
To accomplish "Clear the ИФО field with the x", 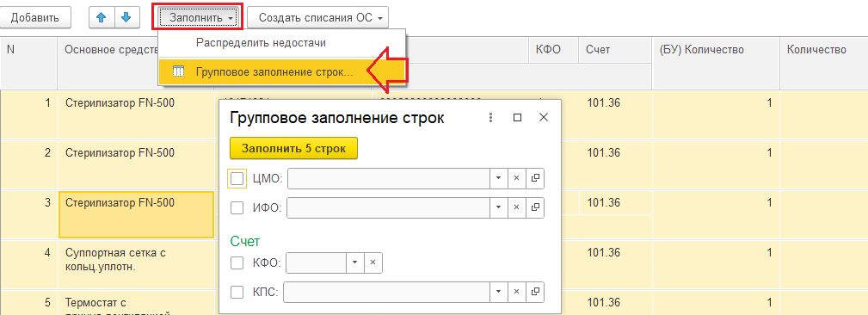I will coord(516,207).
